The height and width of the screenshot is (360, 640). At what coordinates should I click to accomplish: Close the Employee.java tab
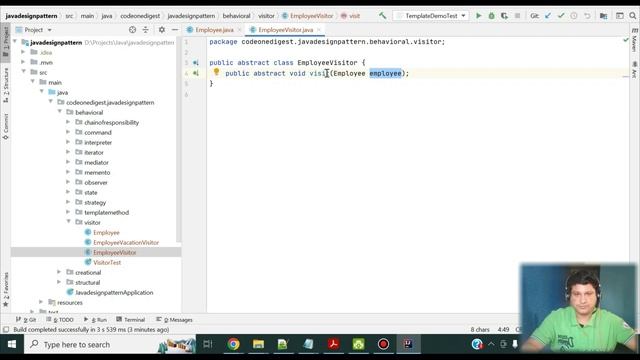240,30
